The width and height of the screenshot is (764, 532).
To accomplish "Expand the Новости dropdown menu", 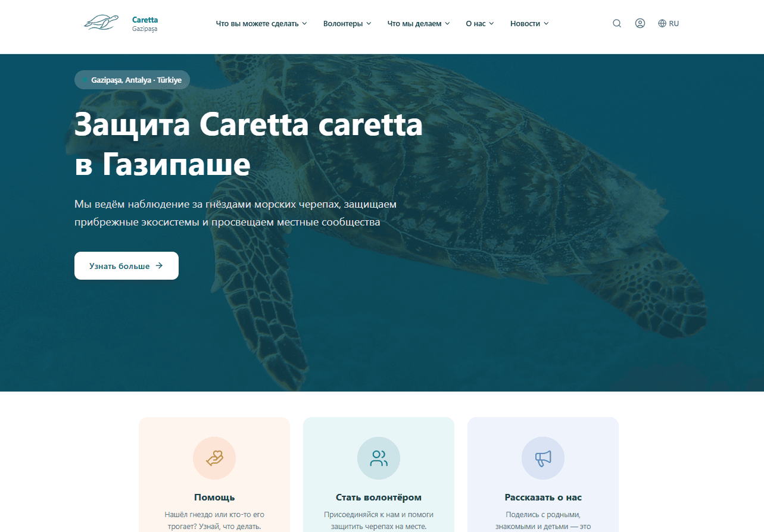I will [529, 24].
